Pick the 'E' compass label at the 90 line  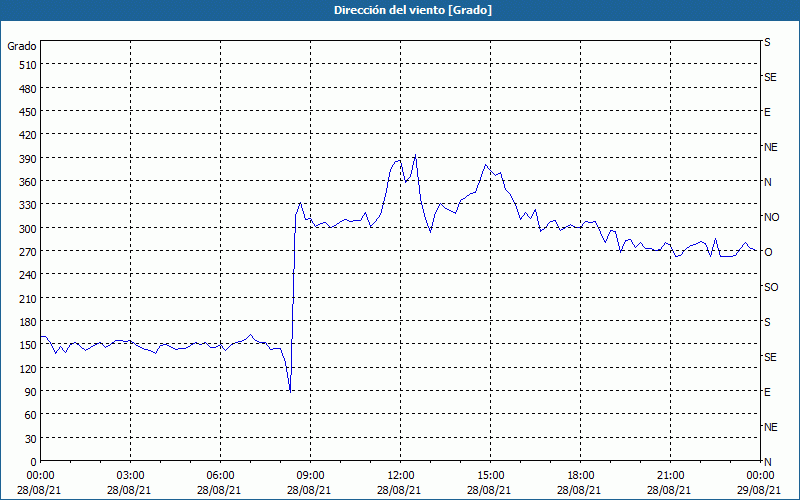767,392
